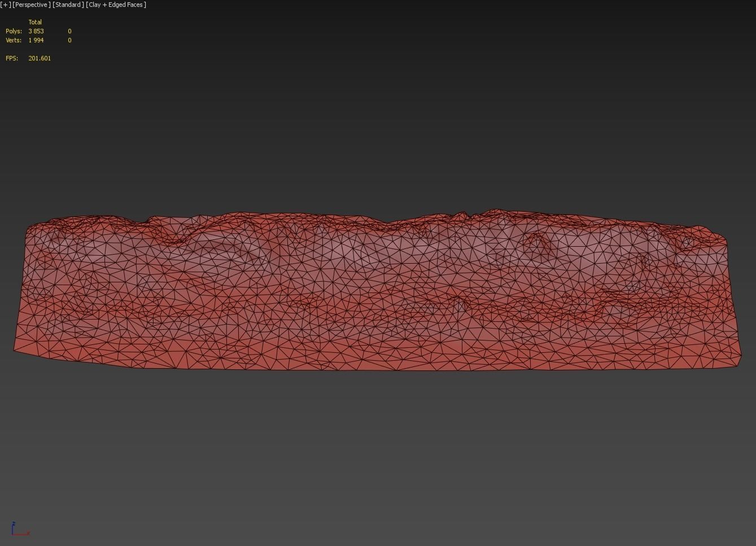Click the polygon count value "3 853"
The image size is (756, 546).
(x=36, y=31)
